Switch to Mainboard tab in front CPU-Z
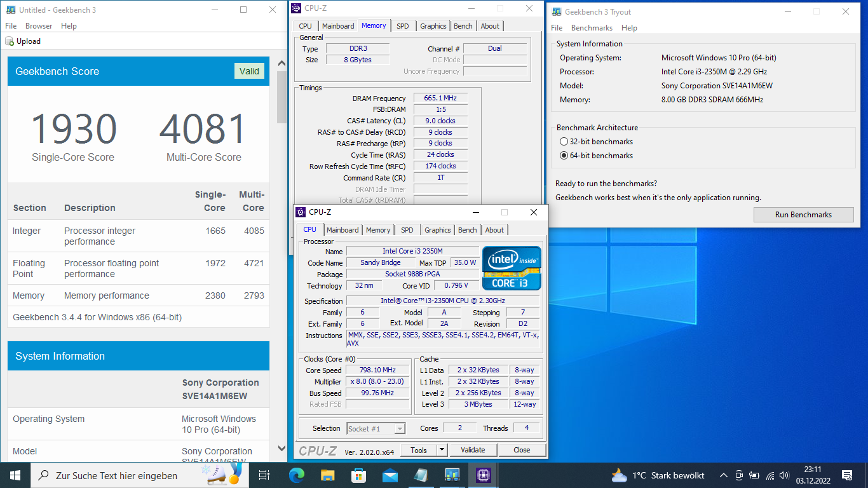This screenshot has width=868, height=488. click(342, 230)
